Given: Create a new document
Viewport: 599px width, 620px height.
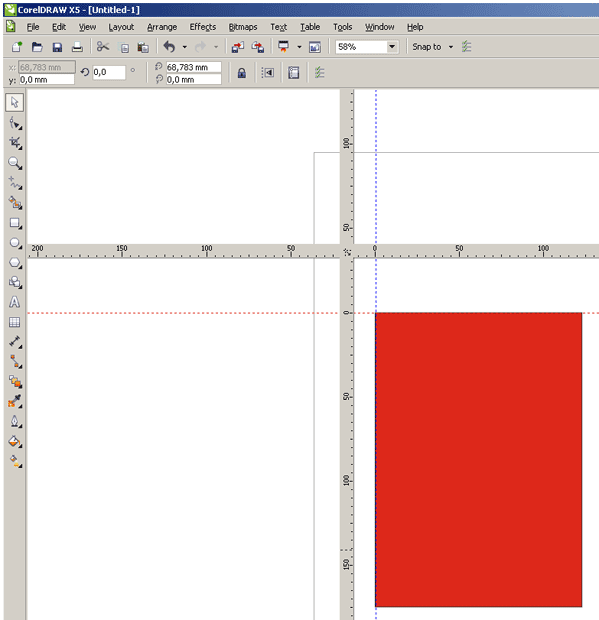Looking at the screenshot, I should [x=17, y=47].
